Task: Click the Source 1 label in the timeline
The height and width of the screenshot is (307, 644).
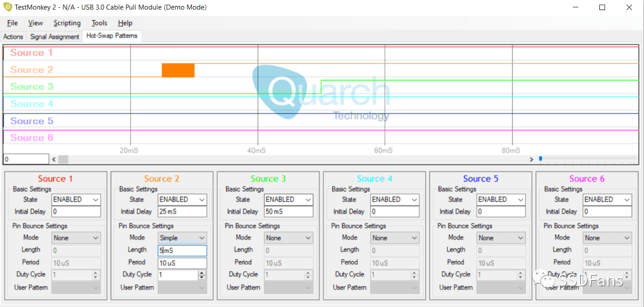Action: pyautogui.click(x=32, y=53)
